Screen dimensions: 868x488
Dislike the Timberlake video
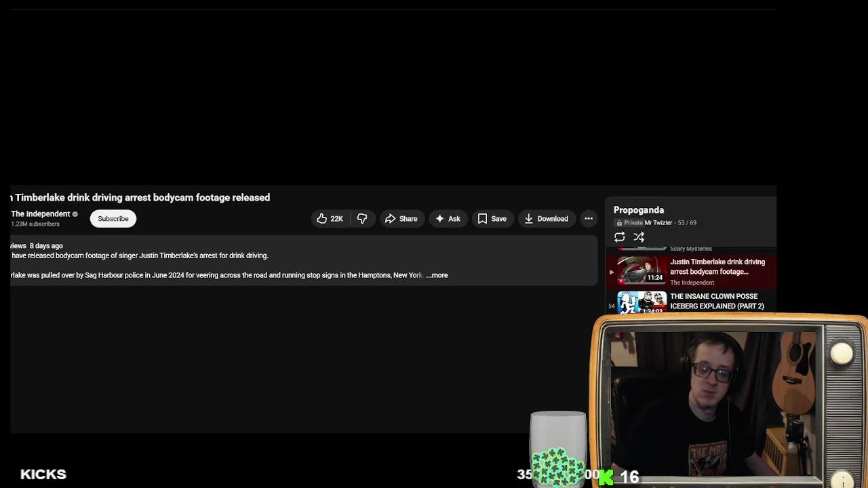tap(362, 218)
